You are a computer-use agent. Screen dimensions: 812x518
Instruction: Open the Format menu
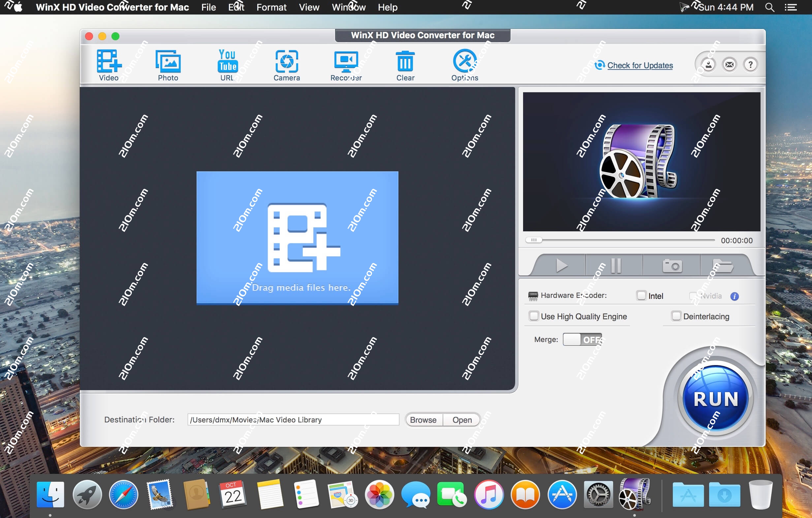(x=271, y=7)
